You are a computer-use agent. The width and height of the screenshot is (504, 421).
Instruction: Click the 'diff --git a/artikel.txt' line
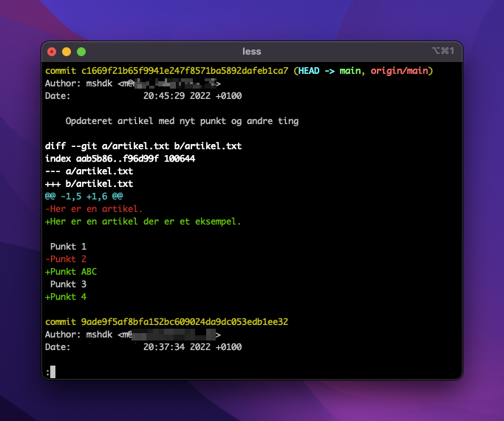click(143, 146)
